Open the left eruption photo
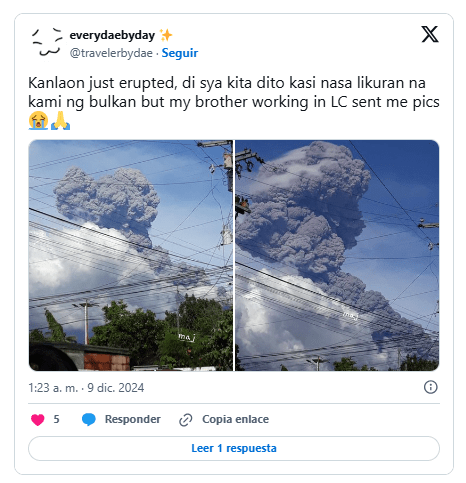Image resolution: width=466 pixels, height=483 pixels. coord(131,255)
